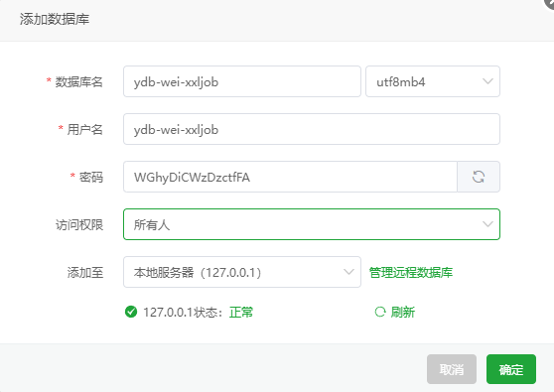Close the 添加数据库 dialog with the corner X

(x=549, y=3)
